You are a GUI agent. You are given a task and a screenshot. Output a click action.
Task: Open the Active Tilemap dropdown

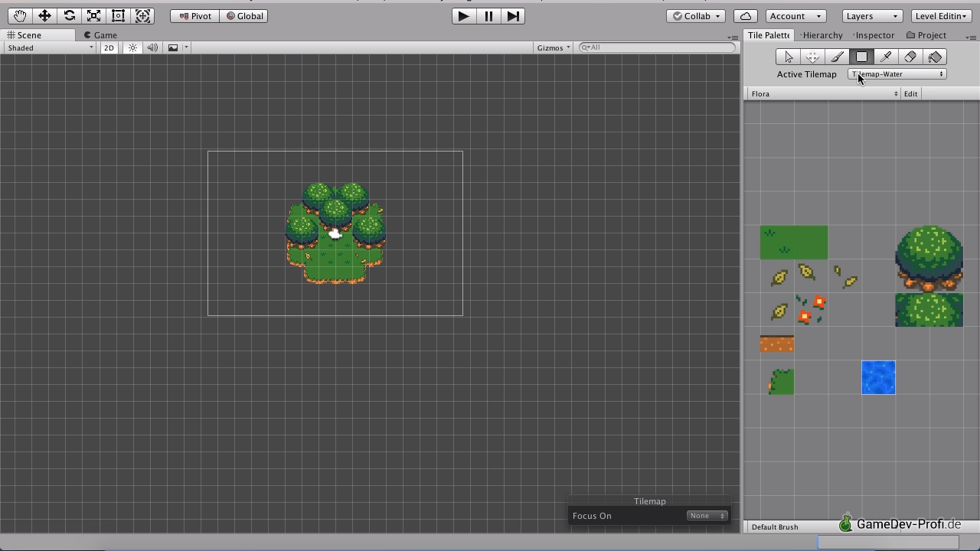pyautogui.click(x=897, y=74)
